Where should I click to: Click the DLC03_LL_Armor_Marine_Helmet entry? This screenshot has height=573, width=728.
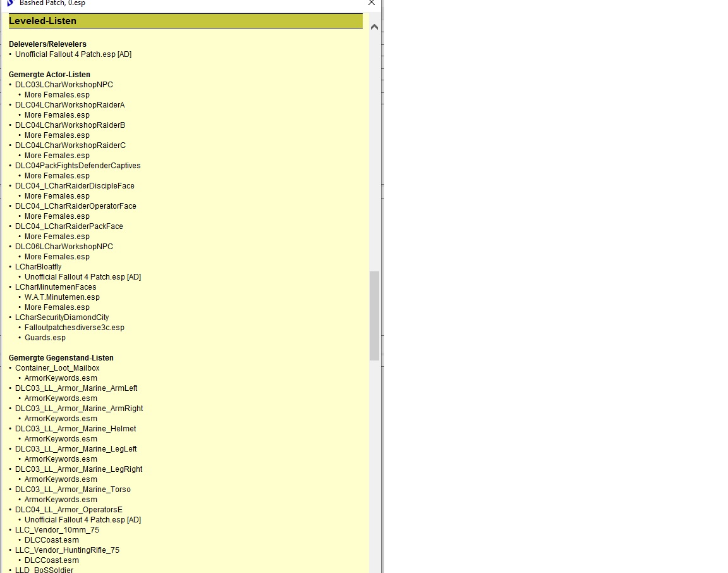[x=75, y=429]
